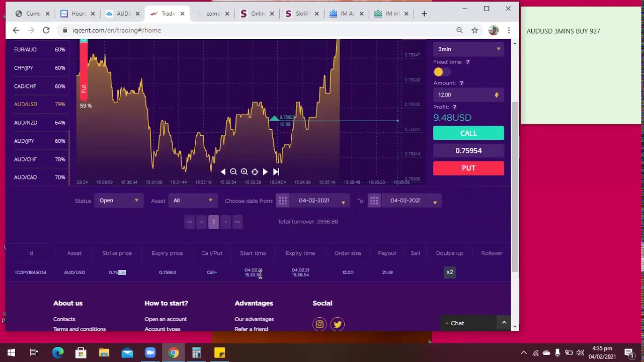This screenshot has width=644, height=362.
Task: Open the 3min expiry dropdown
Action: 468,49
